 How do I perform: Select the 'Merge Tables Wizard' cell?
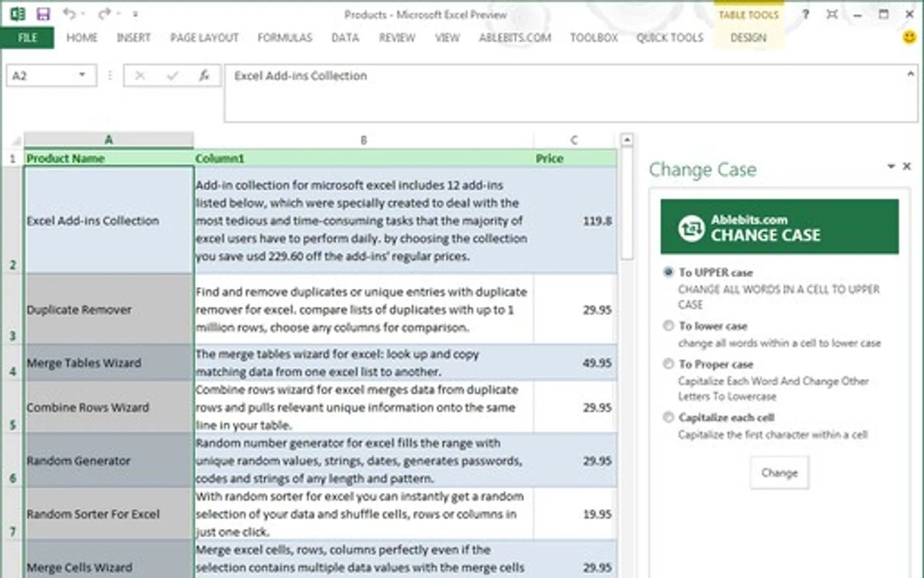pyautogui.click(x=109, y=362)
